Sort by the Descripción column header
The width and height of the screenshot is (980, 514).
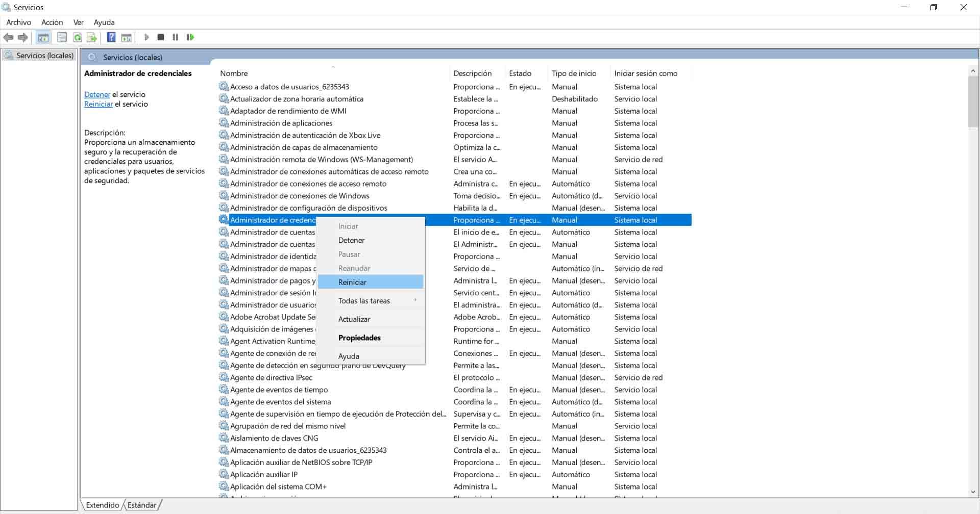tap(477, 73)
